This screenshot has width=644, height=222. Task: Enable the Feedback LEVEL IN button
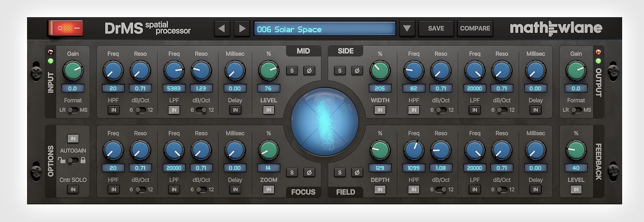(x=575, y=190)
